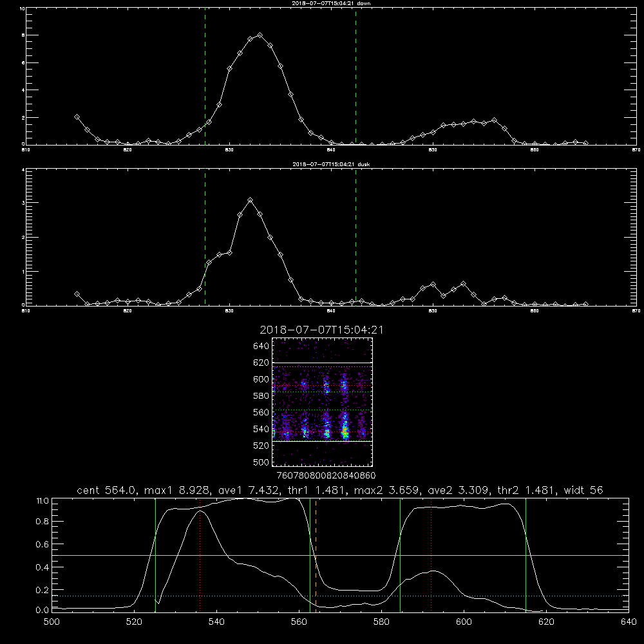Click 'thr1 1.481' in the statistics line

pos(316,490)
